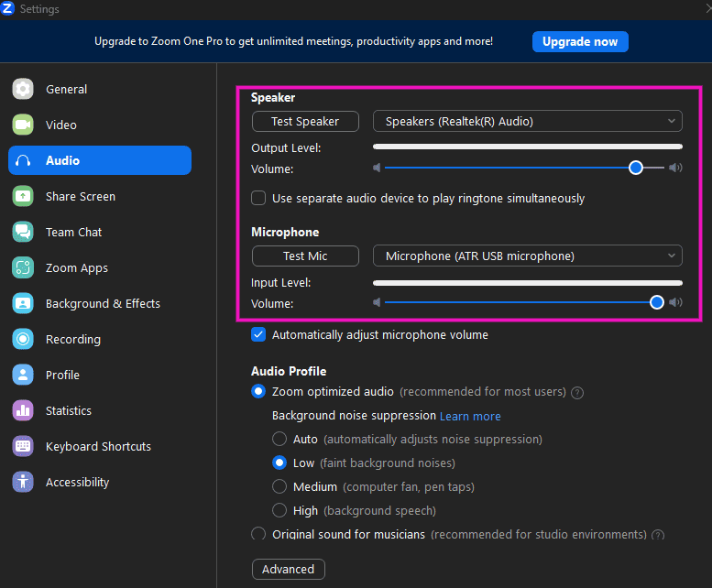Image resolution: width=712 pixels, height=588 pixels.
Task: Uncheck Automatically adjust microphone volume
Action: click(x=258, y=335)
